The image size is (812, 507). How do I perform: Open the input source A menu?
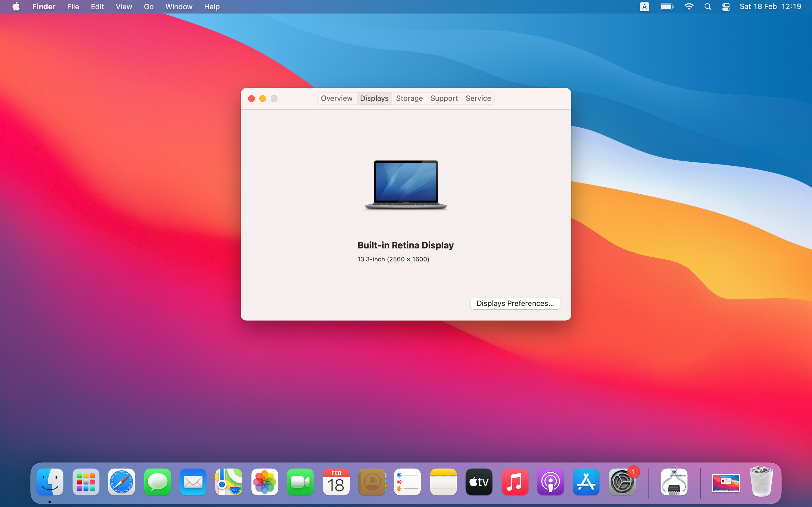click(644, 7)
